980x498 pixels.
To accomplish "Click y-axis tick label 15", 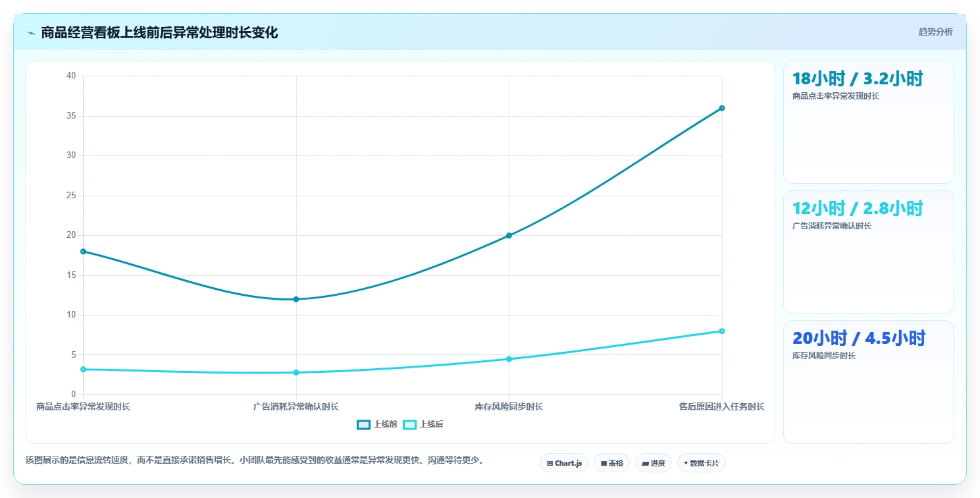I will point(72,275).
